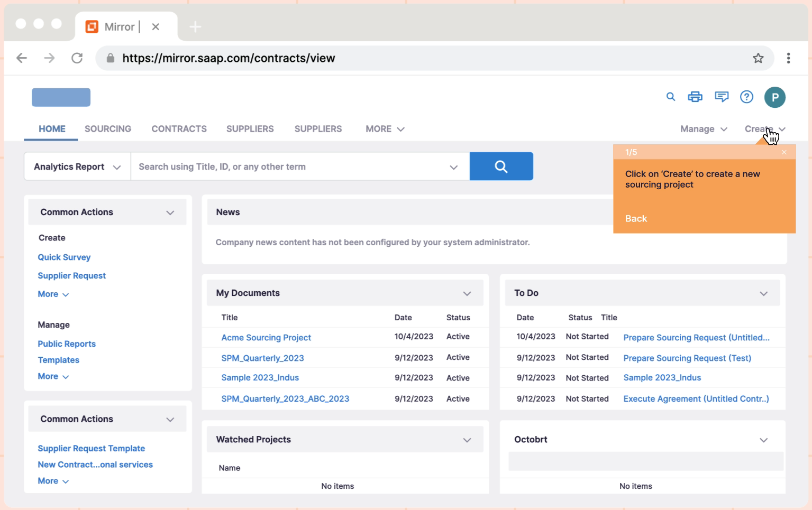Click the search magnifier icon in header
Viewport: 812px width, 510px height.
tap(670, 97)
